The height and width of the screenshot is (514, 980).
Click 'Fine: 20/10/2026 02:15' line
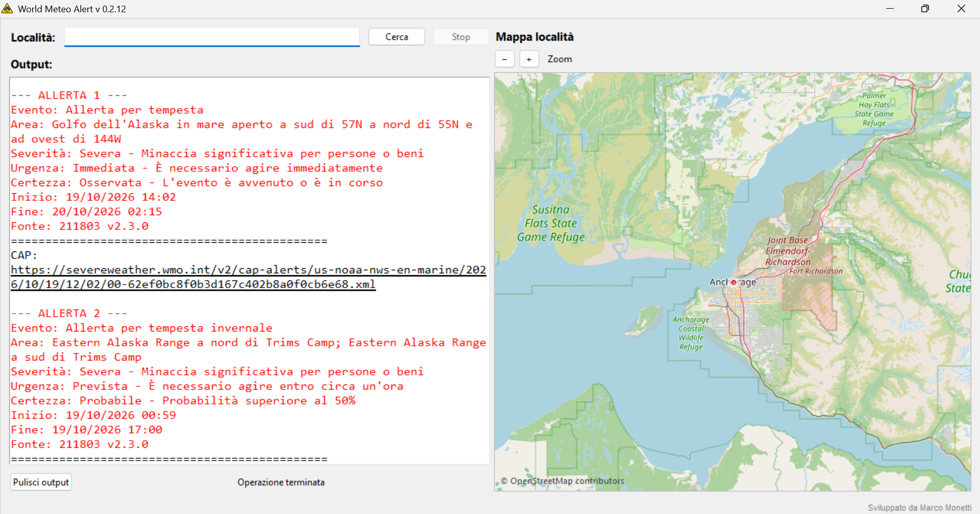pyautogui.click(x=86, y=212)
